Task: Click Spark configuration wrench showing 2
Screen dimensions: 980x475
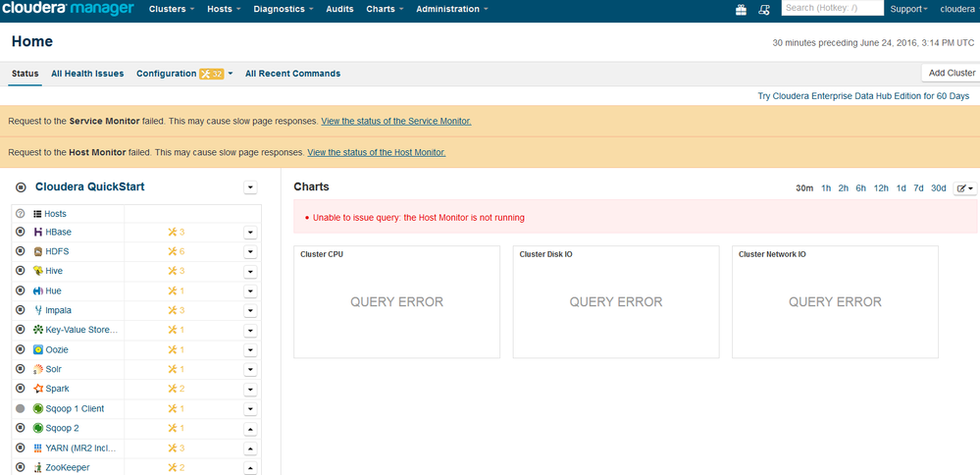Action: [x=177, y=388]
